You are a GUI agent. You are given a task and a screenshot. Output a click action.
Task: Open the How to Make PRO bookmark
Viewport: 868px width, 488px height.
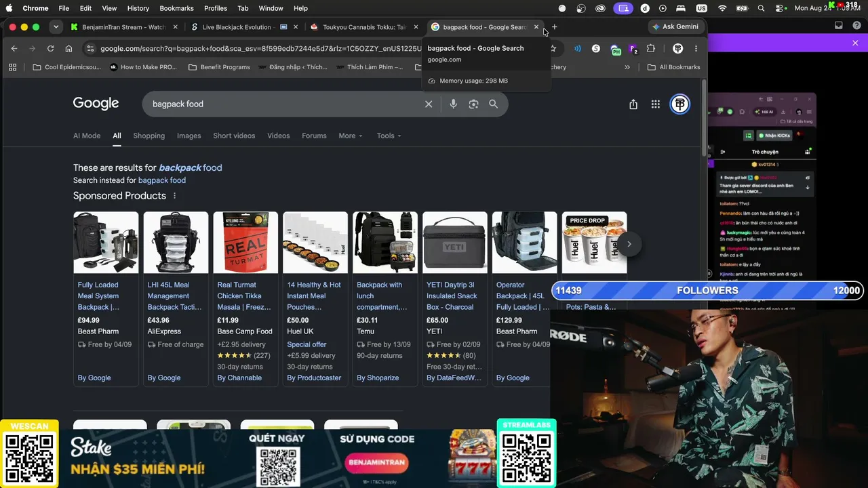[x=143, y=67]
